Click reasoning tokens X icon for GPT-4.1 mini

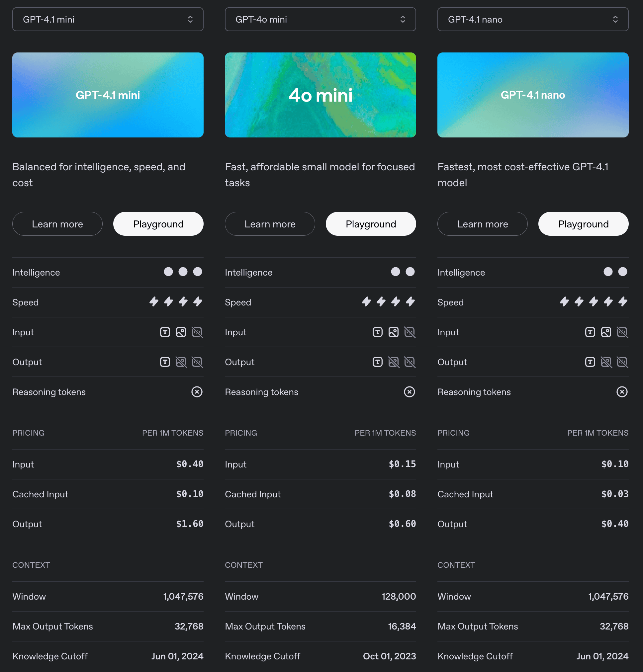pyautogui.click(x=197, y=392)
